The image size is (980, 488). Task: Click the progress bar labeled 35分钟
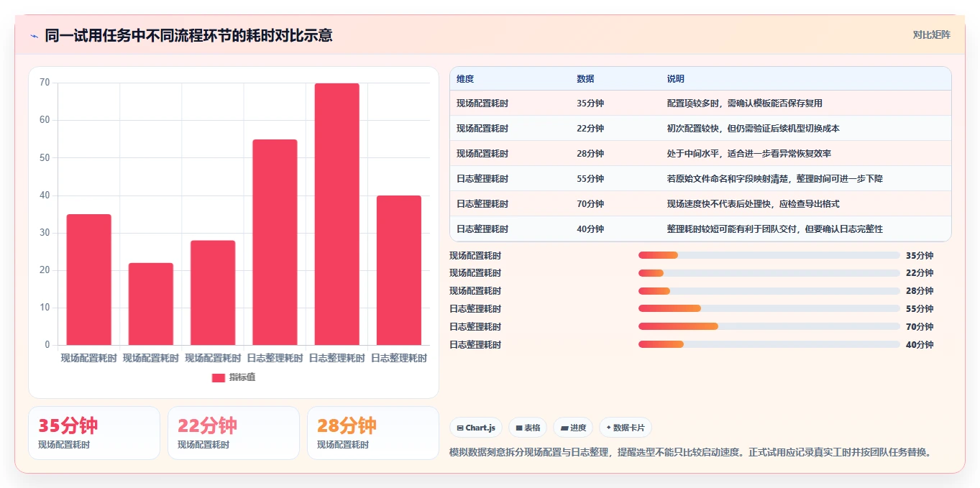769,255
